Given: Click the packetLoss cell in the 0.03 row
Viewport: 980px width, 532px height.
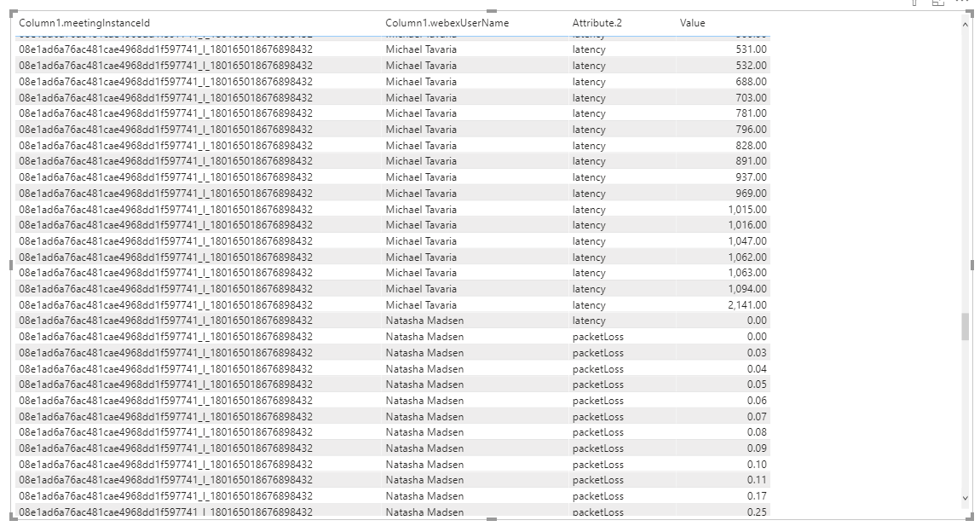Looking at the screenshot, I should [x=597, y=353].
